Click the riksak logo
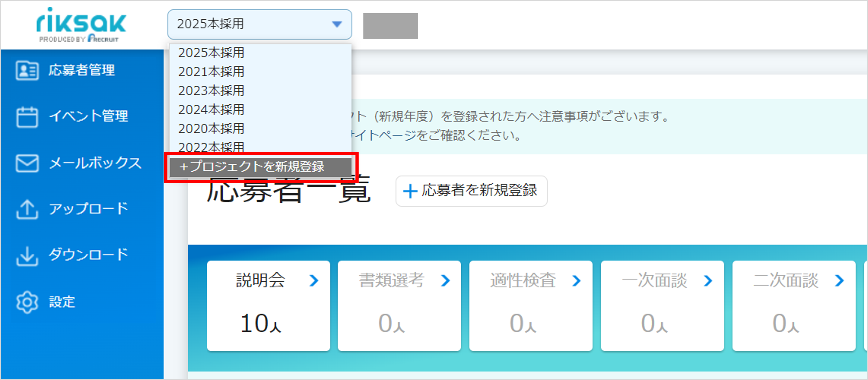This screenshot has width=868, height=380. point(81,25)
